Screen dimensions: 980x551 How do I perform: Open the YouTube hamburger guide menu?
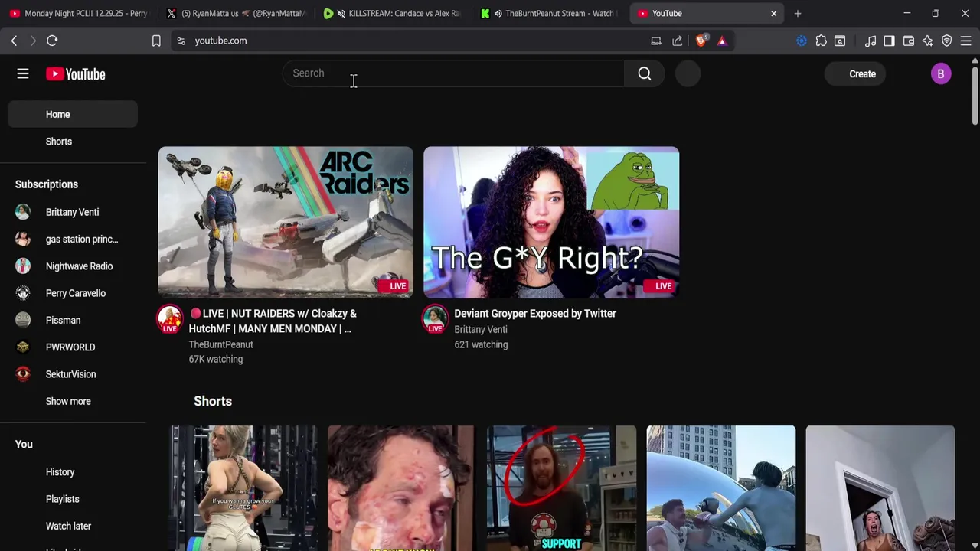[x=23, y=74]
